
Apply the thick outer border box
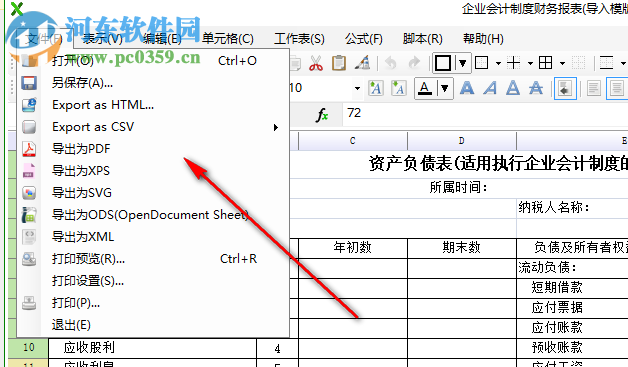[x=443, y=63]
